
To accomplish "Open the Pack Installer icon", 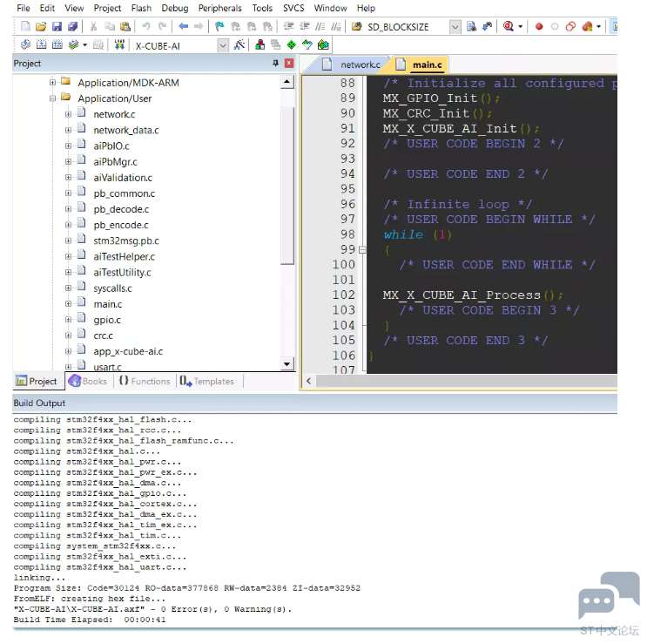I will click(x=323, y=44).
